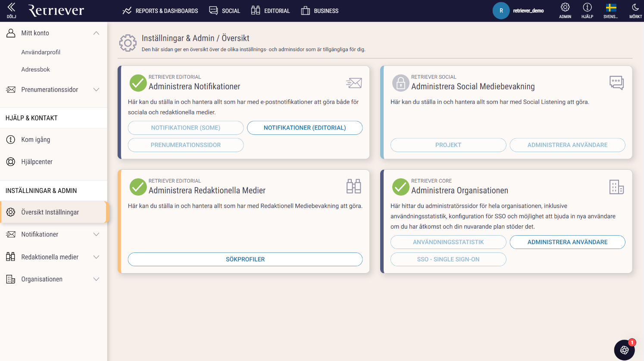Click chat bubble icon on Social card
Screen dimensions: 644x361
click(x=616, y=83)
